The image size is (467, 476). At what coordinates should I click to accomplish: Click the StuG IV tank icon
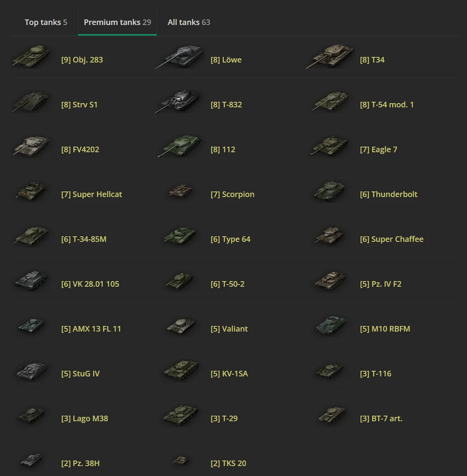32,371
